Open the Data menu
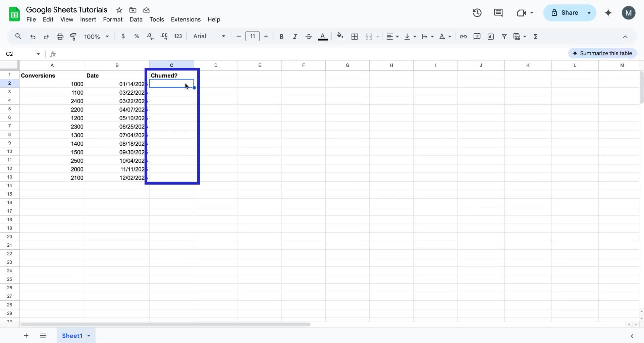This screenshot has height=343, width=644. pyautogui.click(x=136, y=19)
